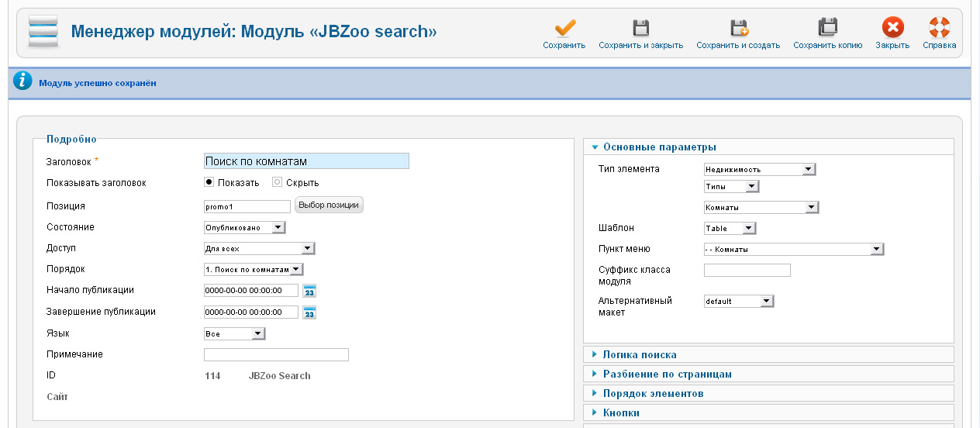Click Сохранить и закрыть toolbar icon
980x428 pixels.
[640, 29]
